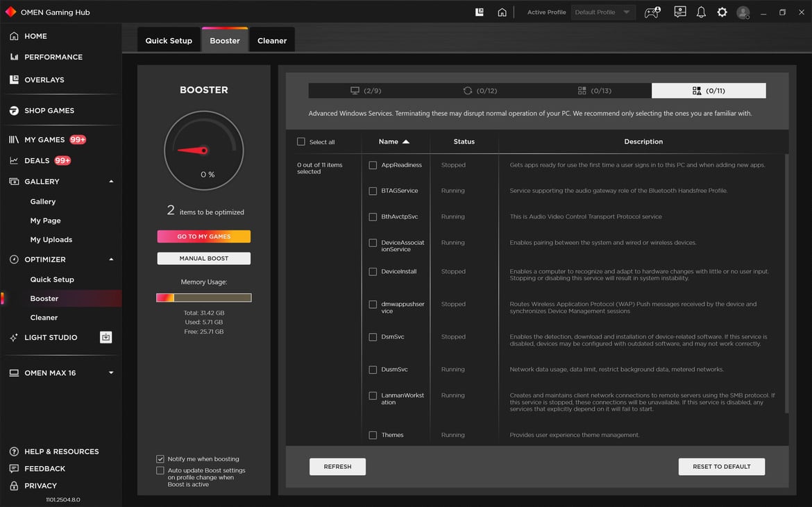Select the (0/11) advanced services tab
Image resolution: width=812 pixels, height=507 pixels.
pos(709,91)
